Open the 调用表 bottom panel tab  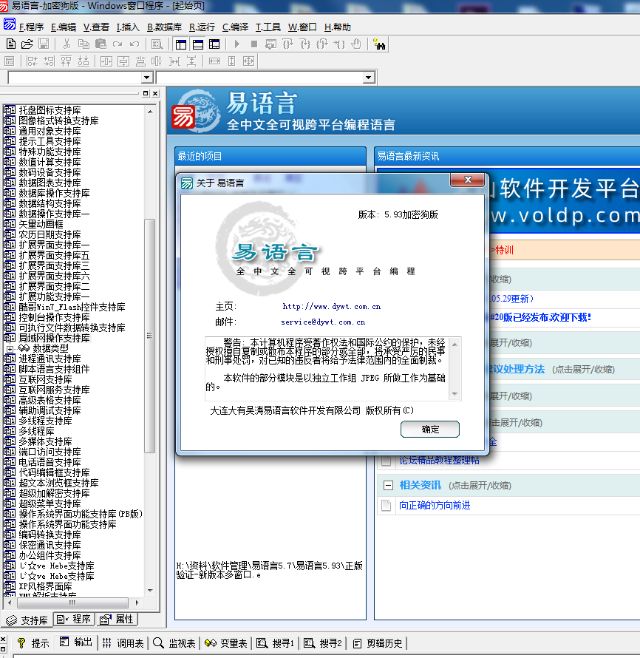123,643
